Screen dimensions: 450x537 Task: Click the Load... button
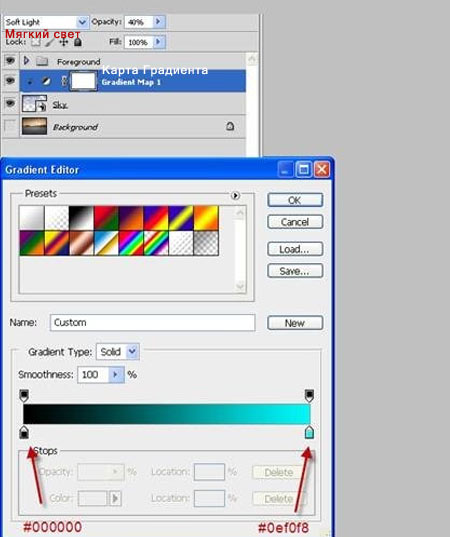[295, 249]
